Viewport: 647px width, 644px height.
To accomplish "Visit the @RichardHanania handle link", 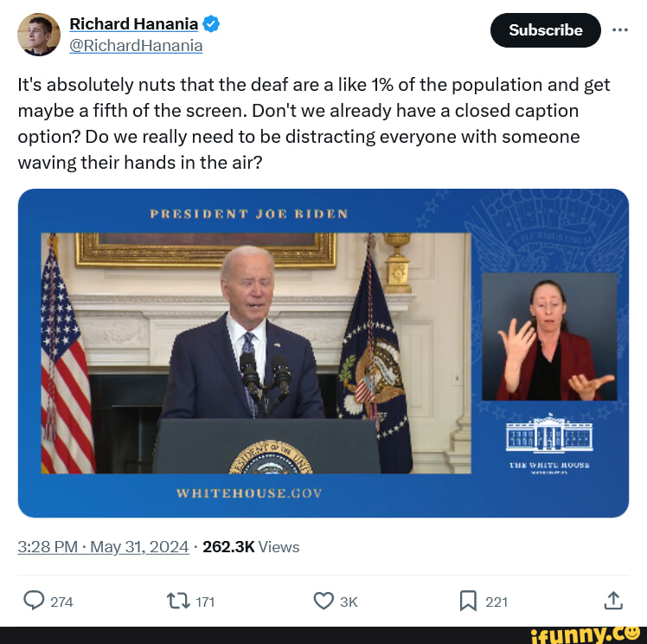I will [136, 46].
